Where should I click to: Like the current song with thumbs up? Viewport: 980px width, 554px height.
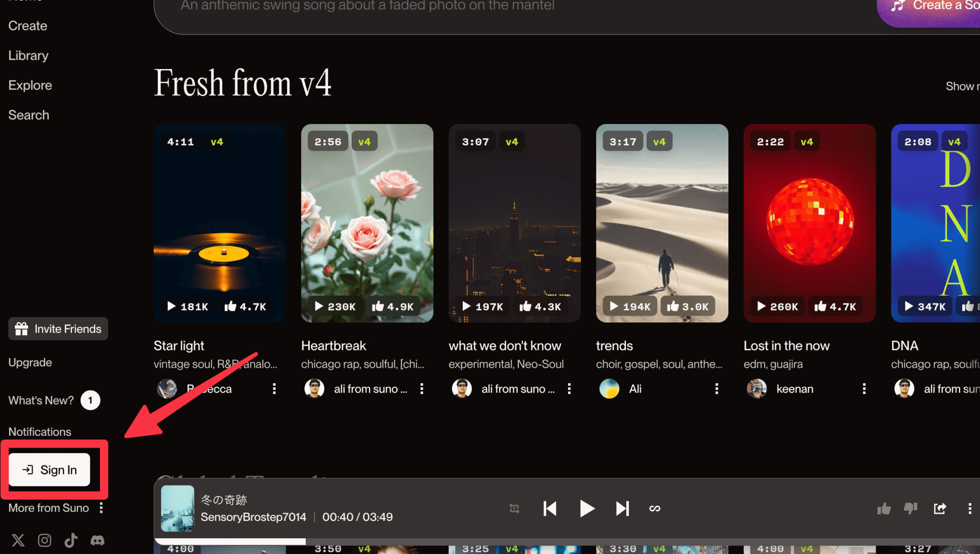click(x=884, y=509)
